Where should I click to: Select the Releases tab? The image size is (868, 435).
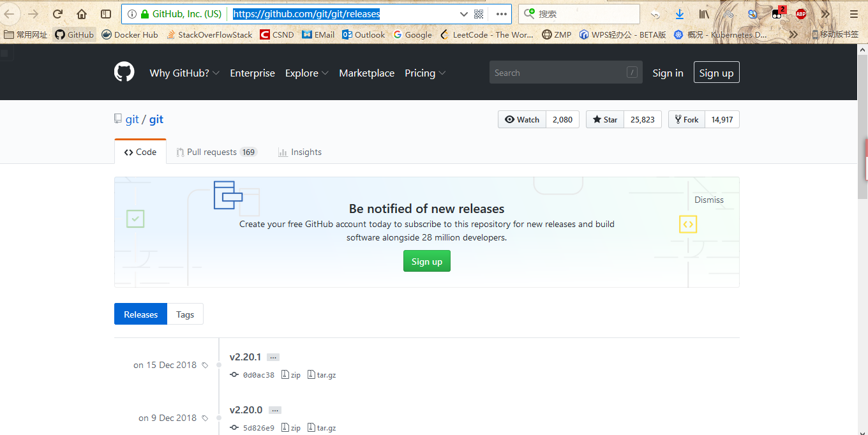coord(140,314)
